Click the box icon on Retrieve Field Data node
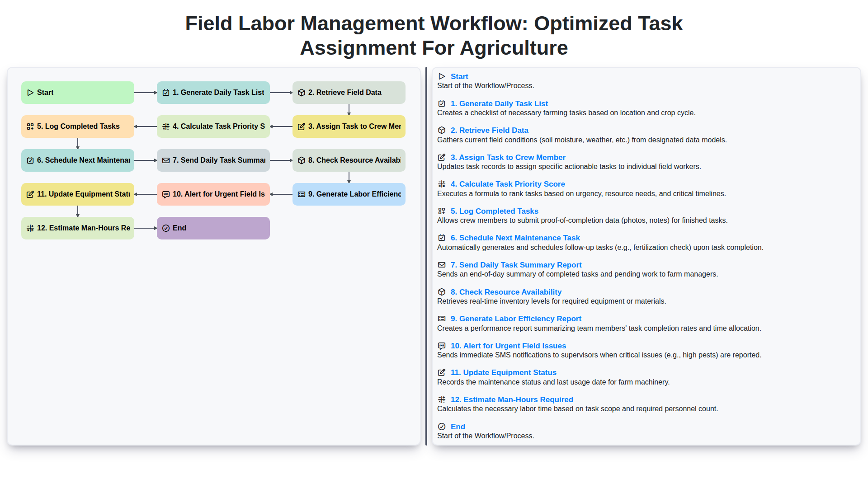Viewport: 868px width, 488px height. [x=301, y=92]
